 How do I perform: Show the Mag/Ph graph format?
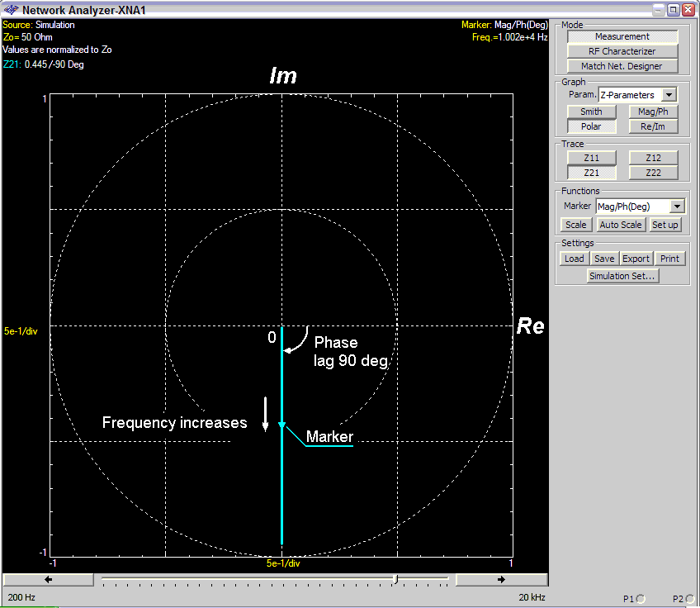pos(653,112)
